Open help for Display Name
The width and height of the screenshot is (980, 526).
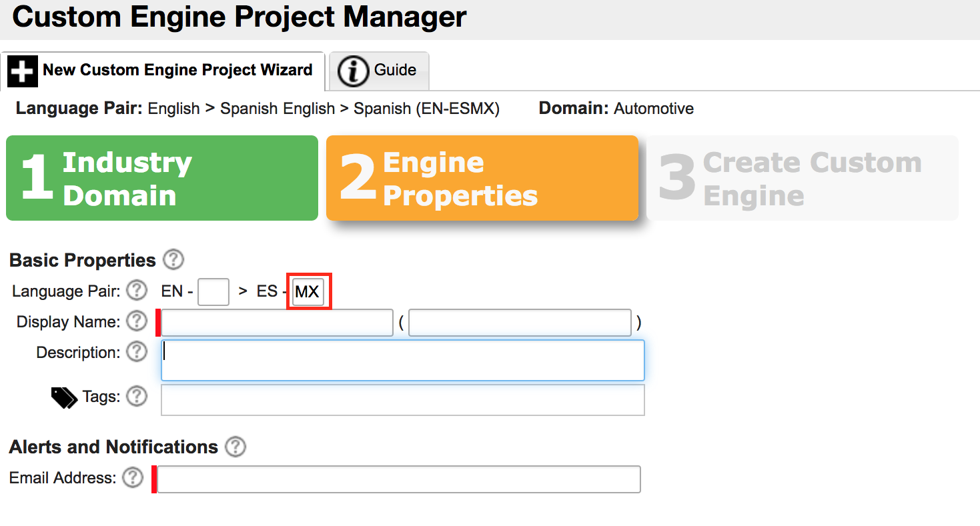tap(136, 321)
